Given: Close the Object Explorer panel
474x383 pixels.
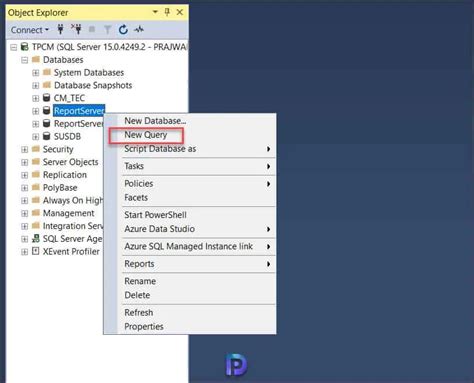Looking at the screenshot, I should tap(180, 12).
